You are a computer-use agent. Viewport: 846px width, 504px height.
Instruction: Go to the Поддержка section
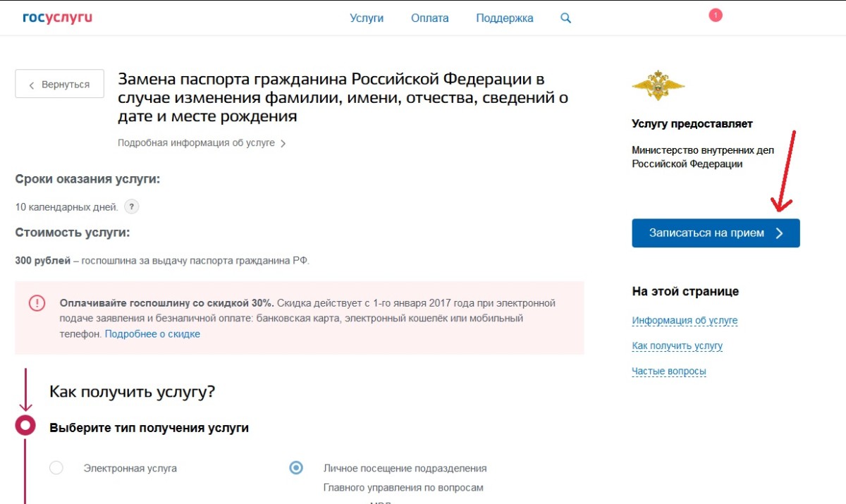pos(505,18)
